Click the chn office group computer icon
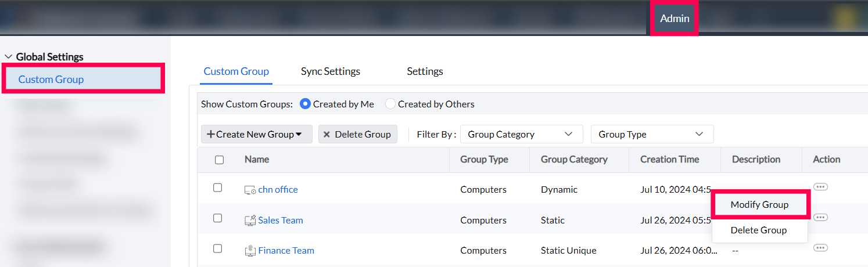 pos(250,190)
